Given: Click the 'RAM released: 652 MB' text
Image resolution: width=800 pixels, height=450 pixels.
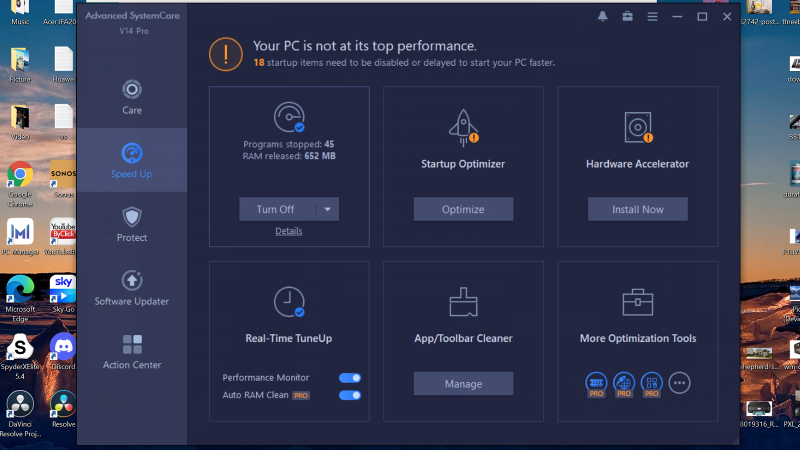Looking at the screenshot, I should click(289, 156).
